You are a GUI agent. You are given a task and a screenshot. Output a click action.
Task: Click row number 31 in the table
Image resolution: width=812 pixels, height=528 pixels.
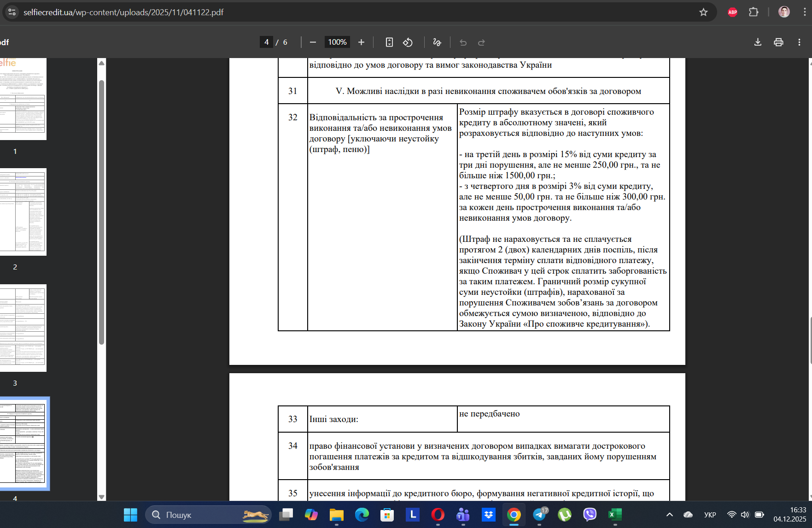tap(293, 91)
